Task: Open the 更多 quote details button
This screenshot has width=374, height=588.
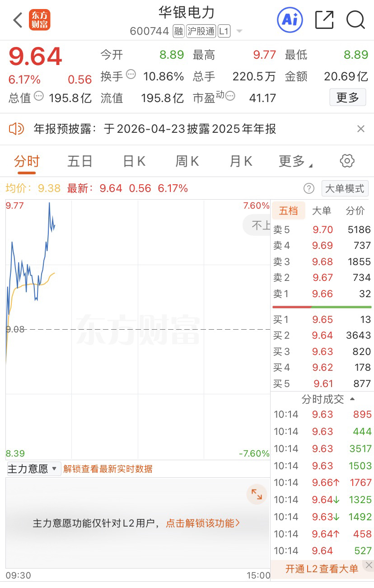Action: [x=347, y=97]
